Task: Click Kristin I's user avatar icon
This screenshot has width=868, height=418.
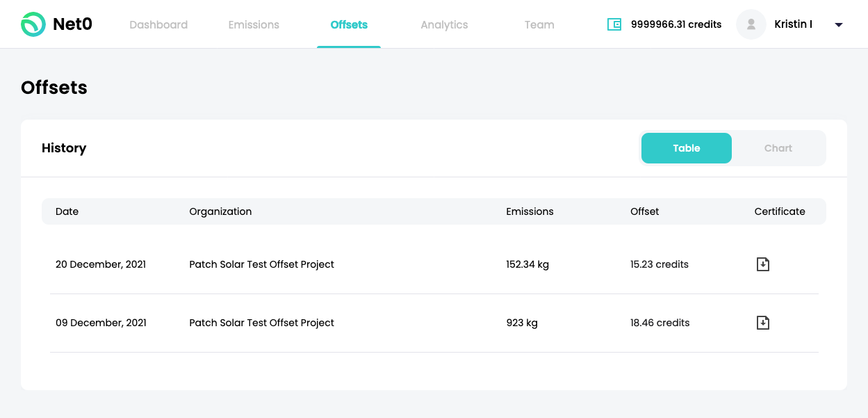Action: click(x=751, y=24)
